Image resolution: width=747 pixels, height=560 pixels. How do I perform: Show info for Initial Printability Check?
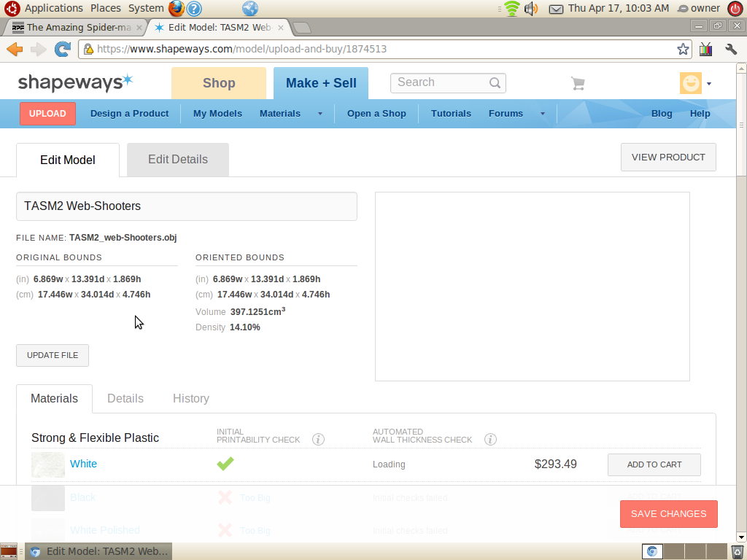coord(318,439)
